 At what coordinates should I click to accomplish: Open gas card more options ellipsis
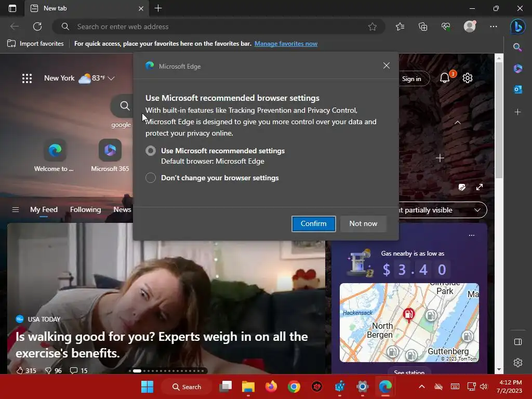[x=472, y=235]
